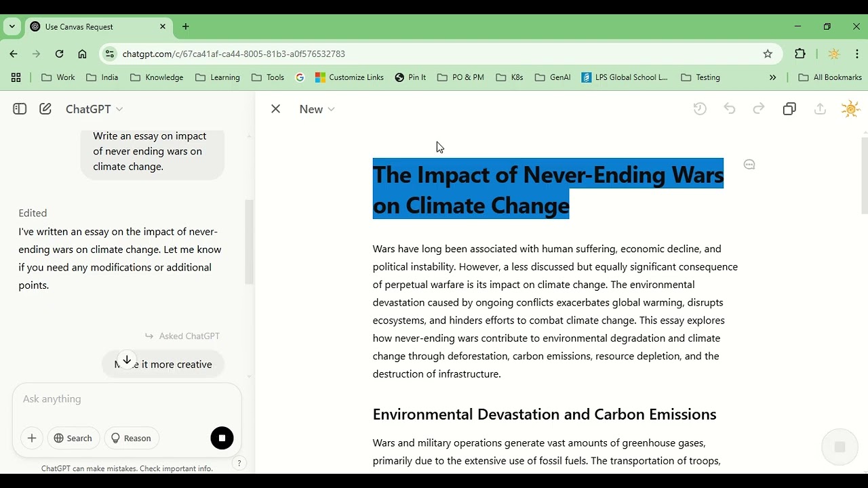Click the stop button in canvas corner
The width and height of the screenshot is (868, 488).
[840, 447]
